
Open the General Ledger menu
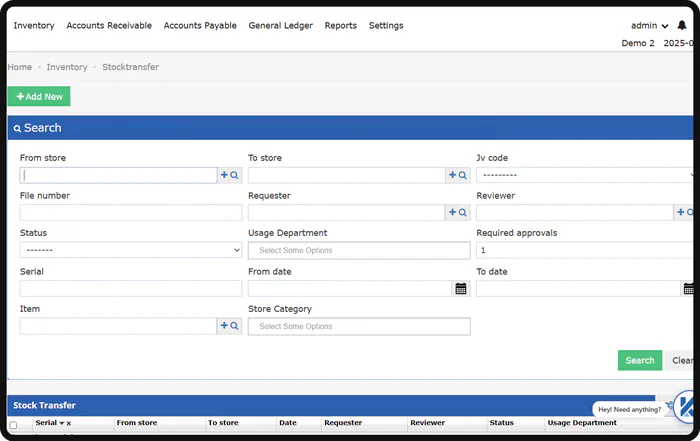coord(280,25)
